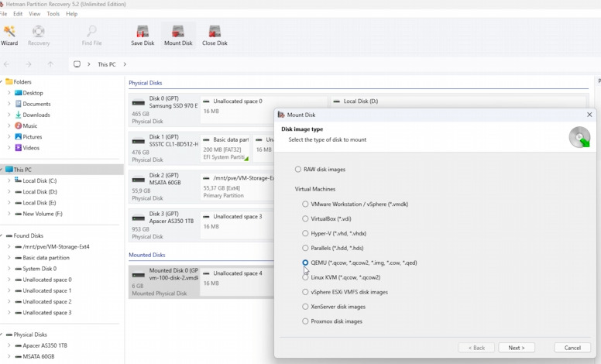This screenshot has width=601, height=364.
Task: Close the Mount Disk dialog
Action: pyautogui.click(x=589, y=115)
